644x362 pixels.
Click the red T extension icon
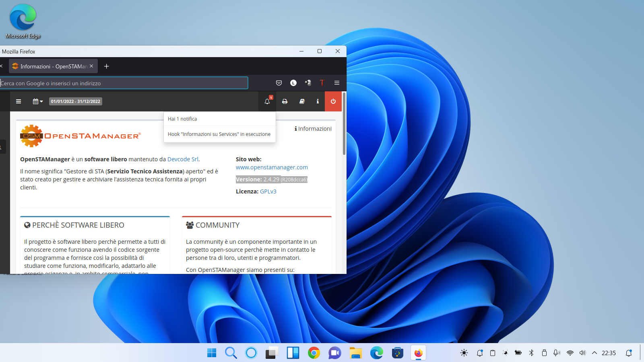(322, 83)
